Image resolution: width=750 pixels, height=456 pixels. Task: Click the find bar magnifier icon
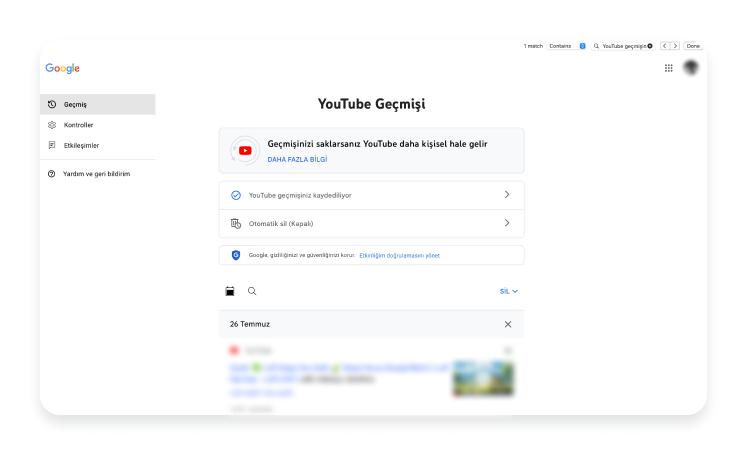tap(596, 46)
